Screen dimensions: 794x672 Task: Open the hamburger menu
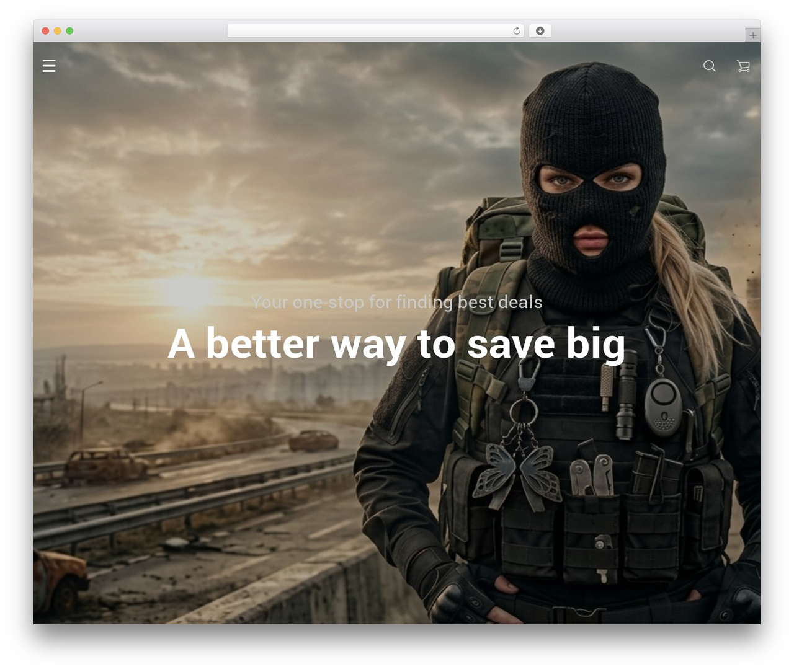click(x=49, y=66)
